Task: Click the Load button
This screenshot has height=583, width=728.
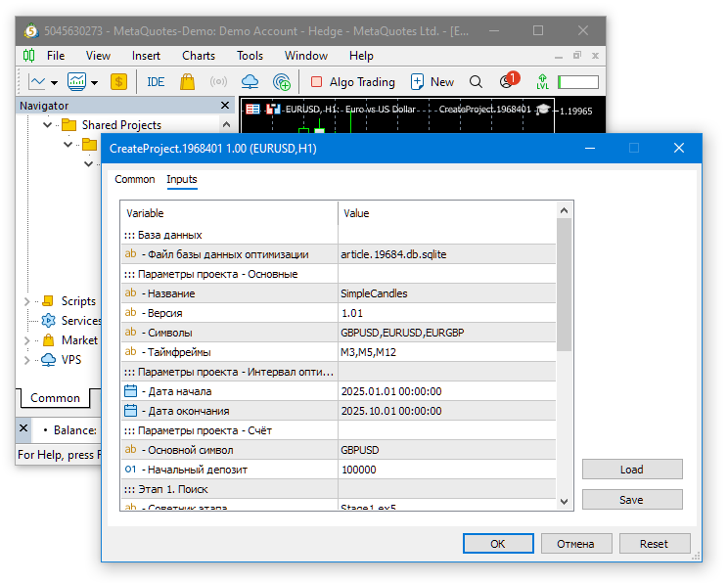Action: (631, 470)
